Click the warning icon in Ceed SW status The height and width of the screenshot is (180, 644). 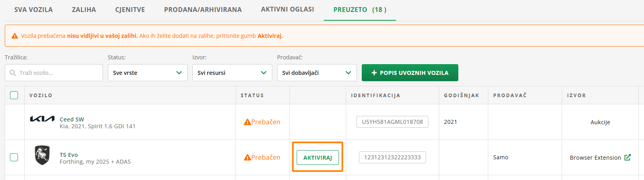[x=248, y=122]
